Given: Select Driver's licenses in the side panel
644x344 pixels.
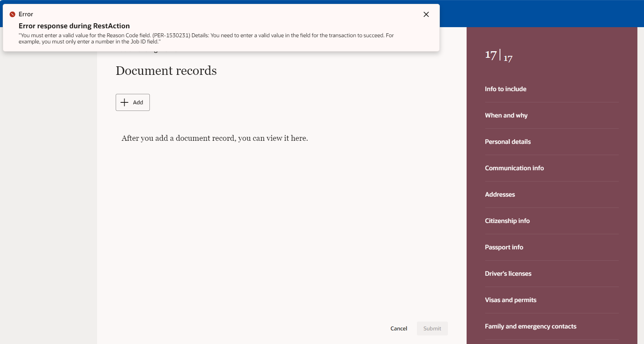Looking at the screenshot, I should pyautogui.click(x=508, y=273).
